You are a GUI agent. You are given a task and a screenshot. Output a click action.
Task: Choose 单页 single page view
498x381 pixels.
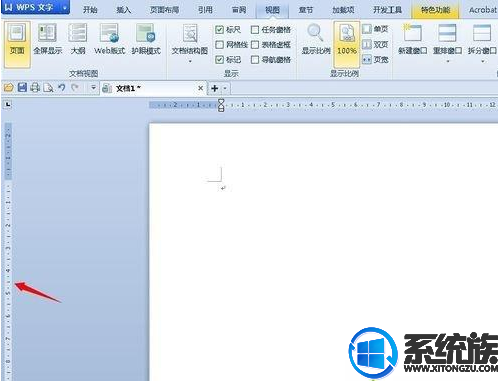coord(375,29)
